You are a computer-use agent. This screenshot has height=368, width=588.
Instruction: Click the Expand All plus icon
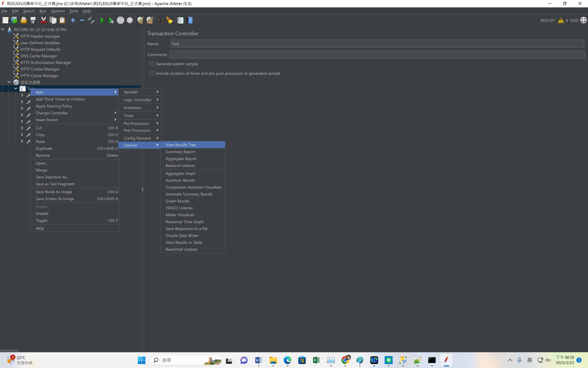(73, 20)
